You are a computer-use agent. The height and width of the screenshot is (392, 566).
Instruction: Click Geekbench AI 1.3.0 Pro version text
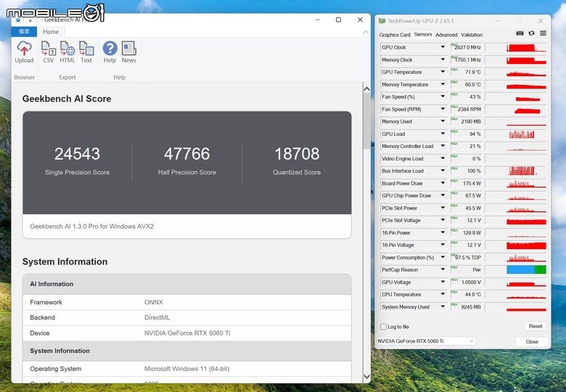pos(91,226)
